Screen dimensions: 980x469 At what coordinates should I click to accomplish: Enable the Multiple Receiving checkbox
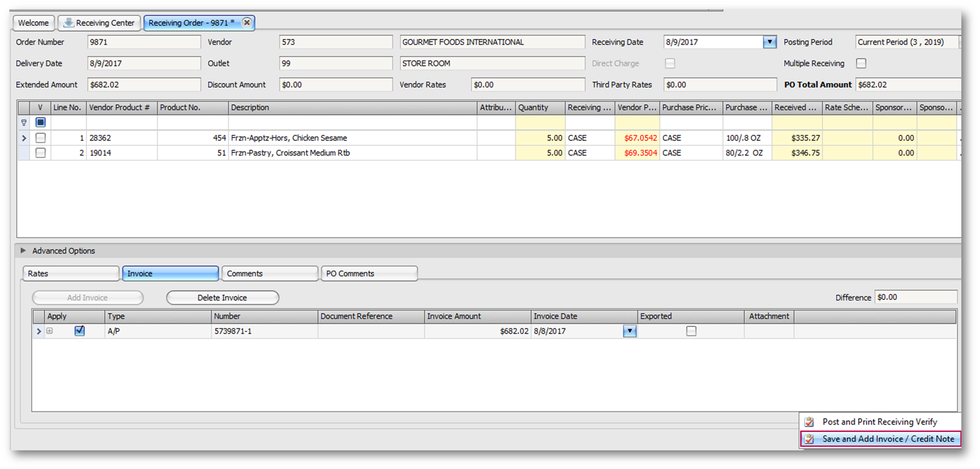pyautogui.click(x=861, y=64)
